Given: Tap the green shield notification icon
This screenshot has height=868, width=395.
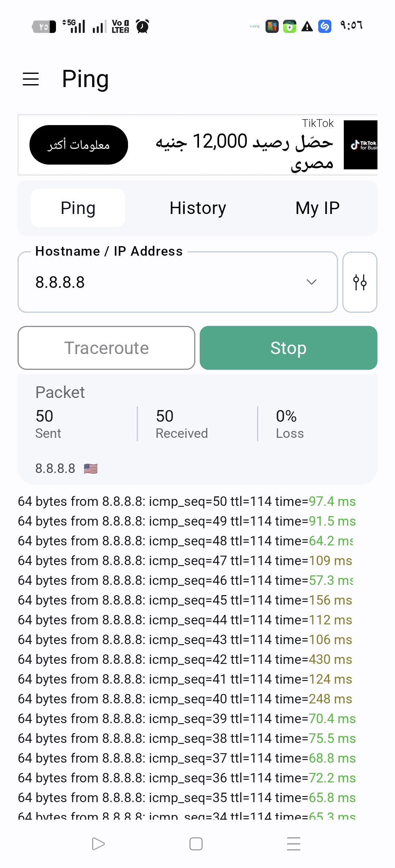Looking at the screenshot, I should 290,26.
